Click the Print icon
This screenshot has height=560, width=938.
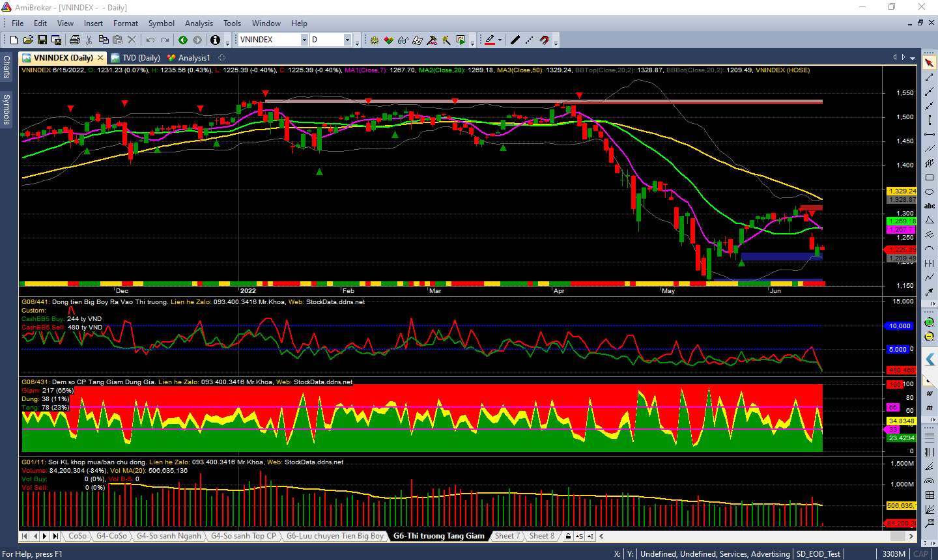point(74,40)
